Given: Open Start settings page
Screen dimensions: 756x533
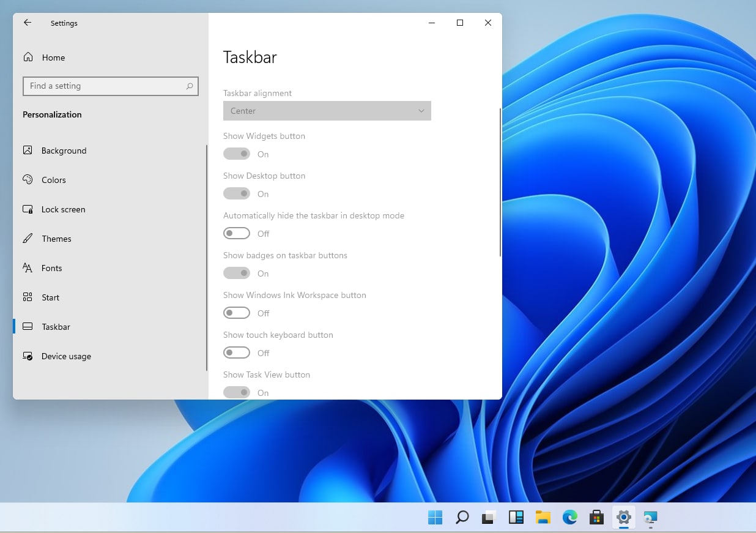Looking at the screenshot, I should 110,297.
